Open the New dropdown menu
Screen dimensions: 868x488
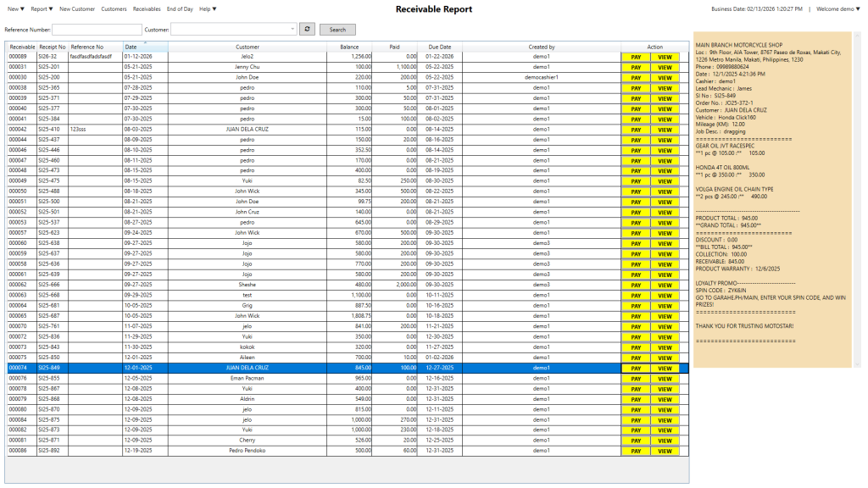pyautogui.click(x=16, y=8)
